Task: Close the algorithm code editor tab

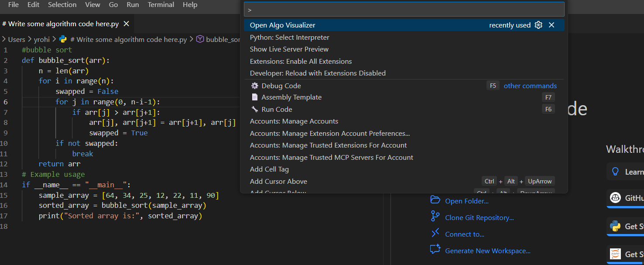Action: coord(126,24)
